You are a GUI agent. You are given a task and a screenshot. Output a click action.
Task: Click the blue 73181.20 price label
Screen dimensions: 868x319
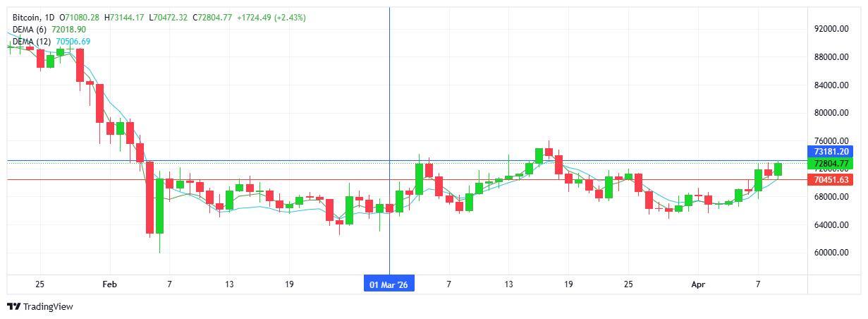833,152
